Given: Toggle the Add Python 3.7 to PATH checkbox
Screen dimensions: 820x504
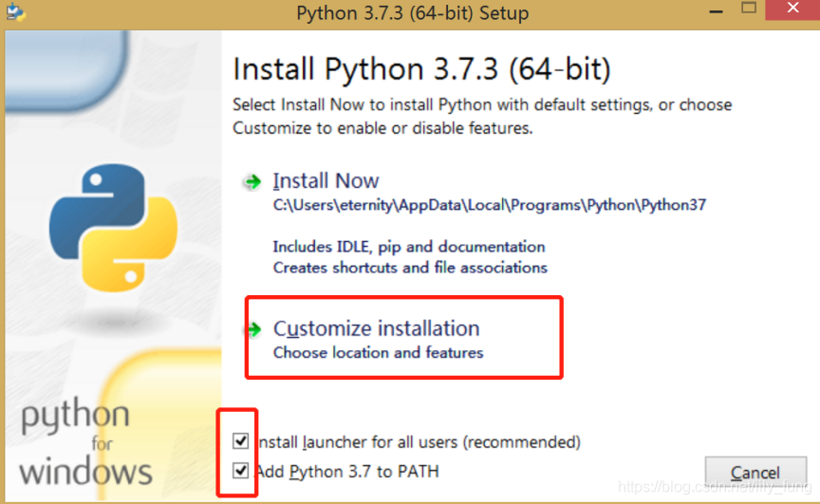Looking at the screenshot, I should [240, 471].
